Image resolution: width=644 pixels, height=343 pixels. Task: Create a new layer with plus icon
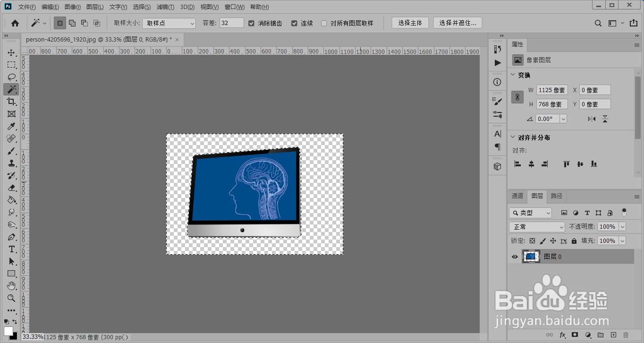(x=613, y=334)
